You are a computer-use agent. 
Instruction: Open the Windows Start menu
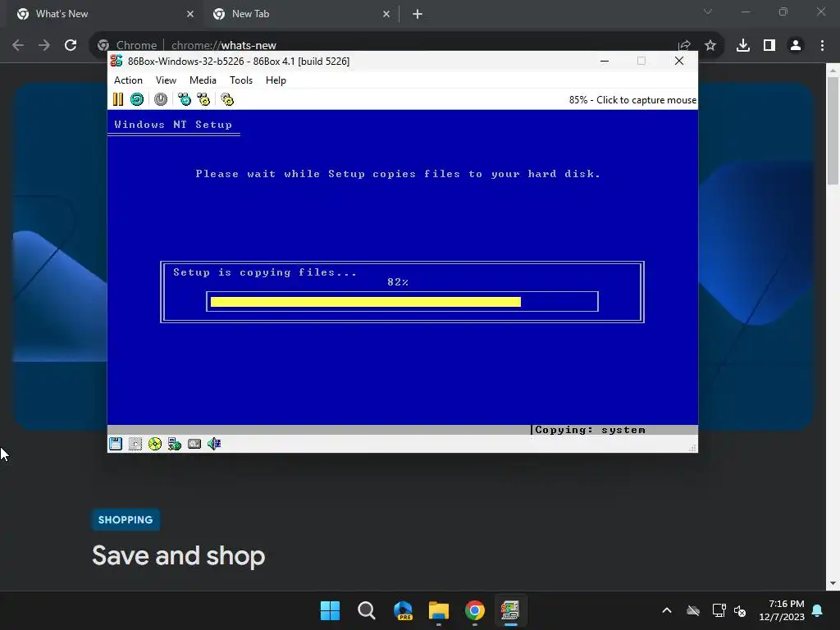[x=330, y=610]
